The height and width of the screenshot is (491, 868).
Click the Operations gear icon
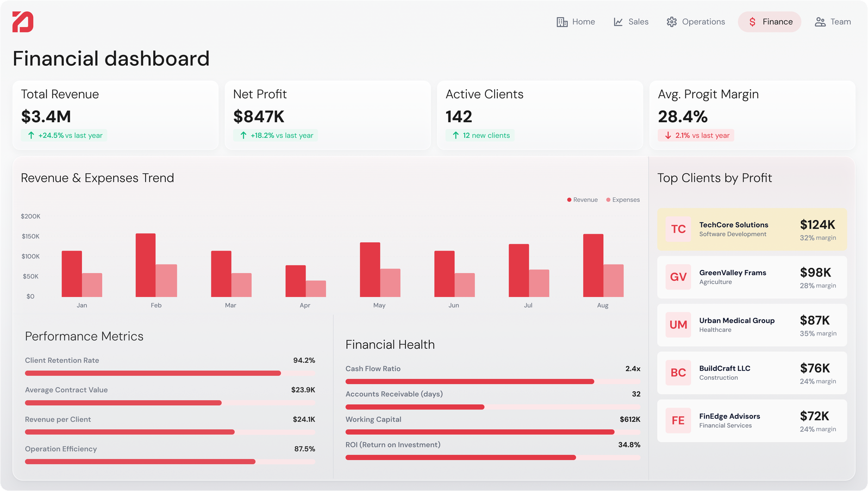pos(672,22)
